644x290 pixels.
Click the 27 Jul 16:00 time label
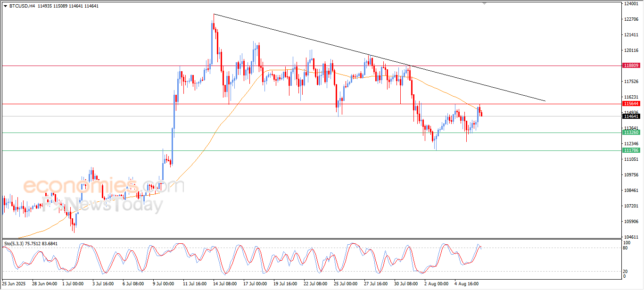coord(376,284)
